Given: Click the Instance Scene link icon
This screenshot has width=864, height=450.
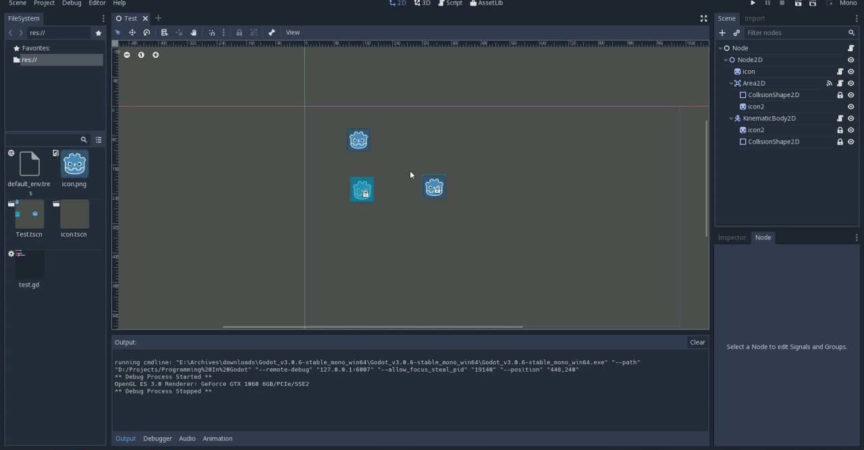Looking at the screenshot, I should click(735, 33).
